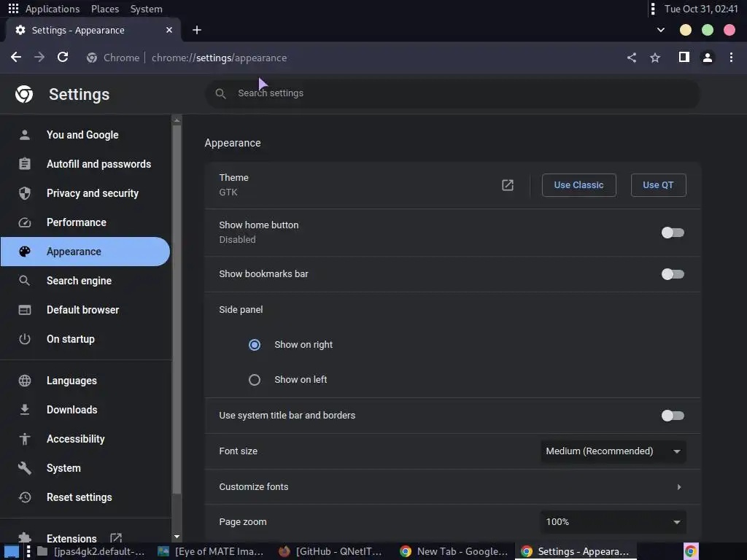Enable the Show home button toggle

[x=673, y=233]
